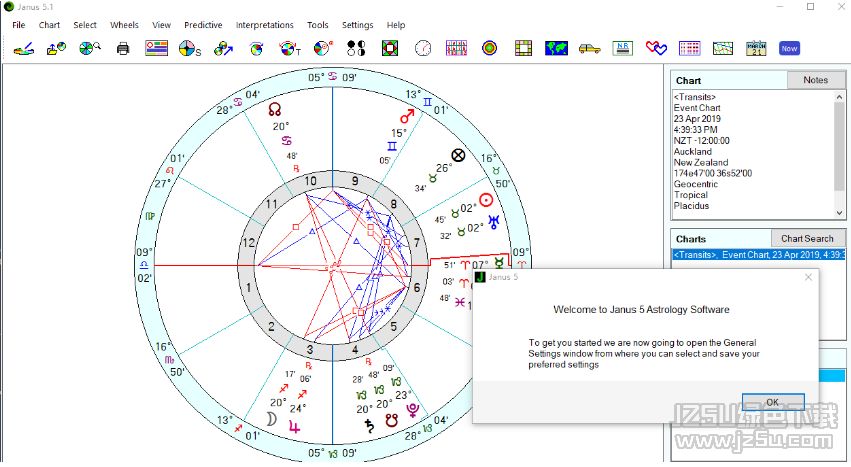
Task: Click the Saturn glyph in the wheel
Action: click(x=370, y=426)
